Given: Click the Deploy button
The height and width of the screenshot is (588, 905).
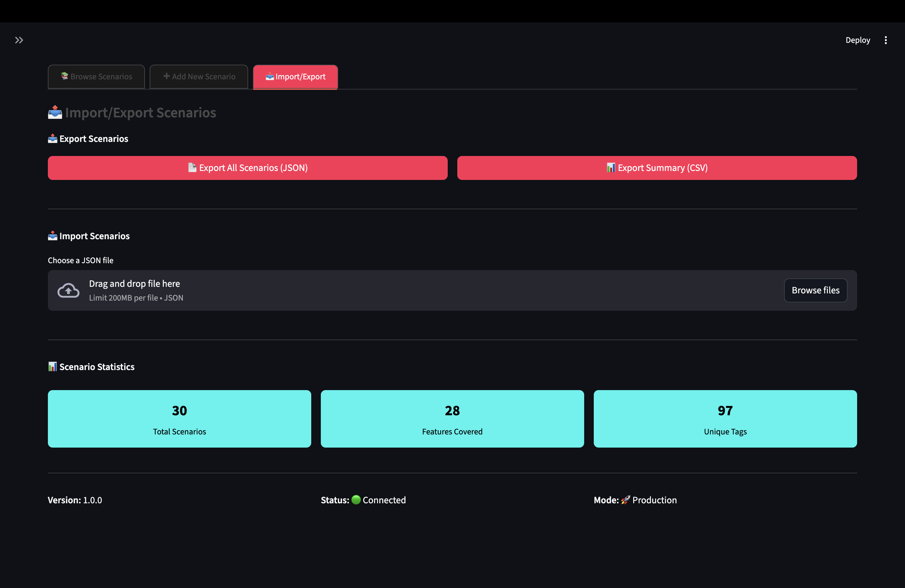Looking at the screenshot, I should click(857, 40).
